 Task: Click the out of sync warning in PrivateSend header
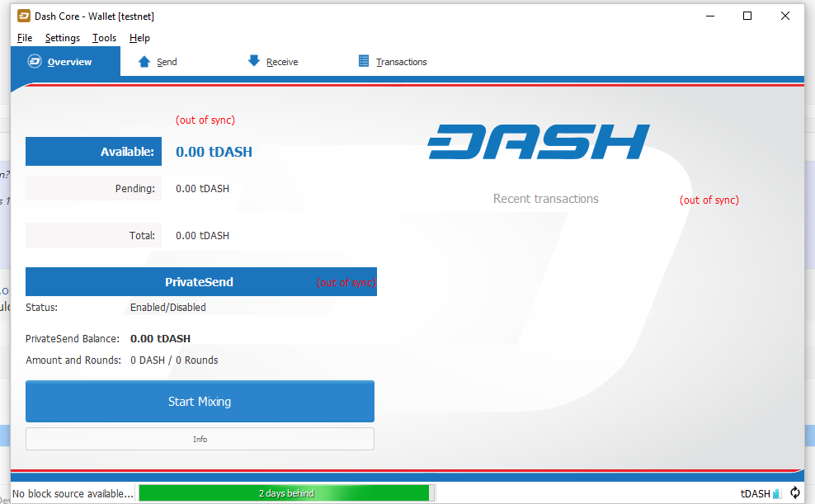[346, 282]
